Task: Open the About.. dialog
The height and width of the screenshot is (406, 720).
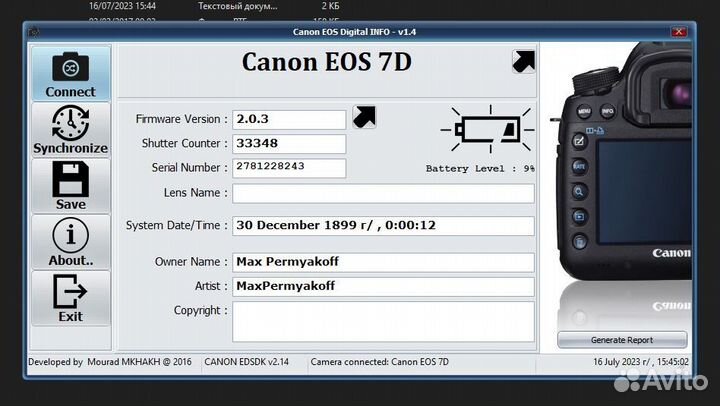Action: [x=71, y=242]
